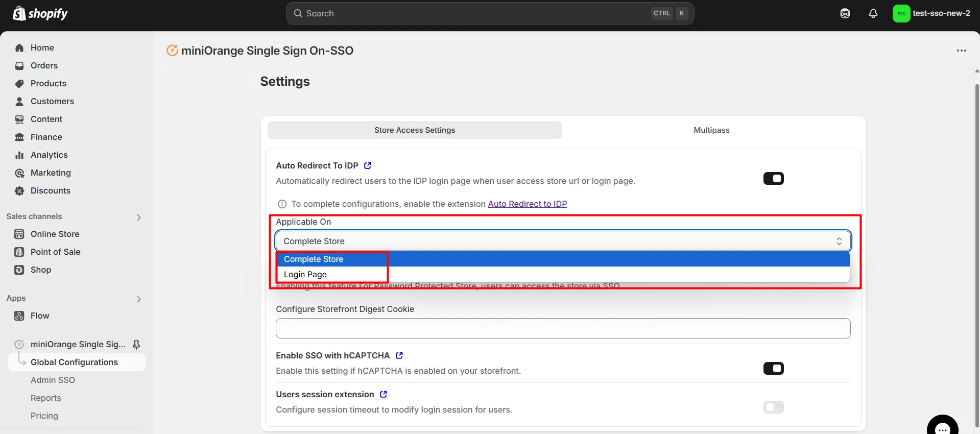Open the Applicable On dropdown
The height and width of the screenshot is (434, 980).
click(563, 241)
